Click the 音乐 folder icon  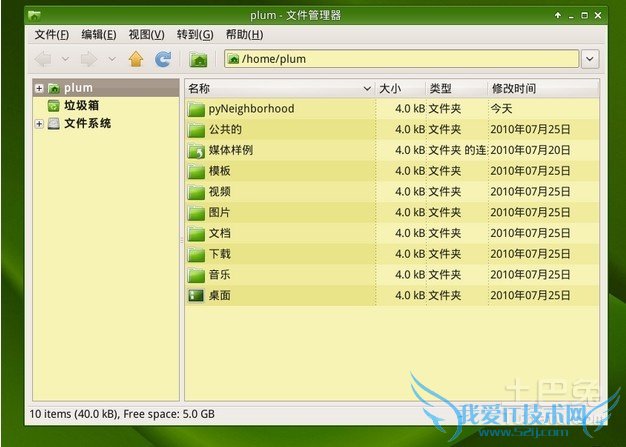click(x=196, y=275)
